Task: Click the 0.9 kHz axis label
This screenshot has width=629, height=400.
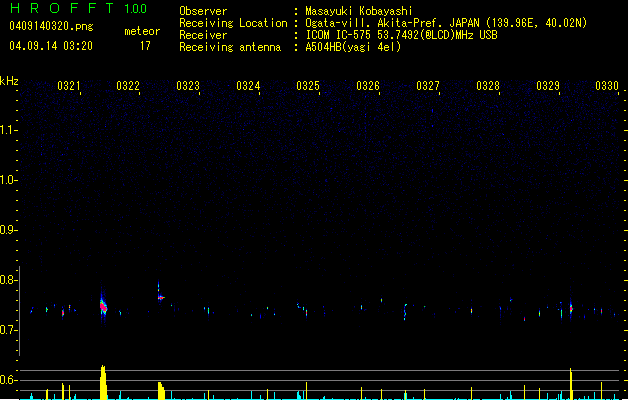Action: click(8, 230)
